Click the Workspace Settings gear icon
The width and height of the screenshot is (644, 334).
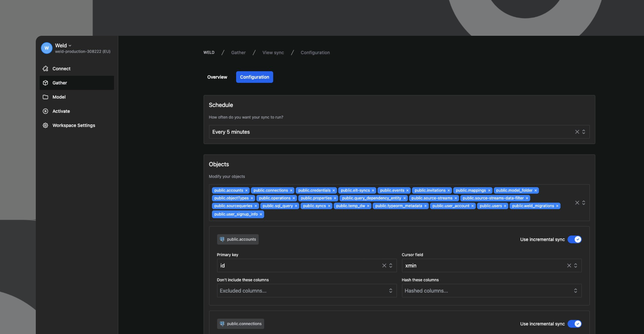point(45,126)
